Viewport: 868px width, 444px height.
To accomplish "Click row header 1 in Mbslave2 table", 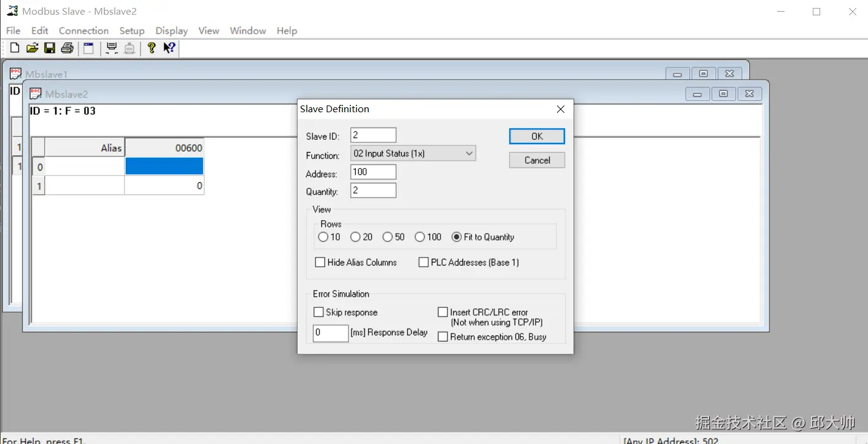I will click(39, 185).
